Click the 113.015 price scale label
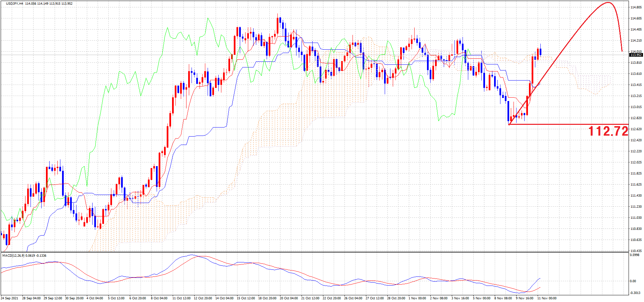Viewport: 644px width, 302px height. point(636,107)
